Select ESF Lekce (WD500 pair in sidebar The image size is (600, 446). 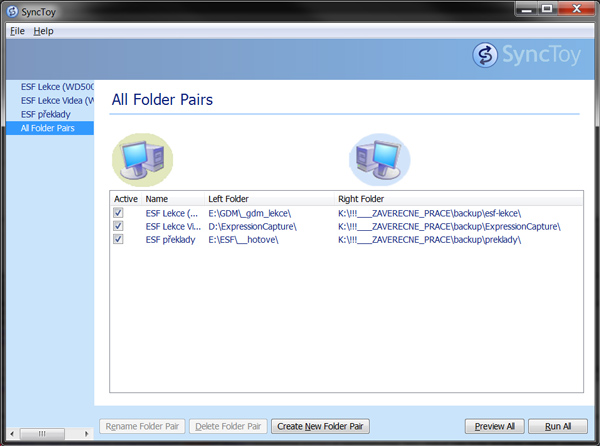tap(57, 87)
